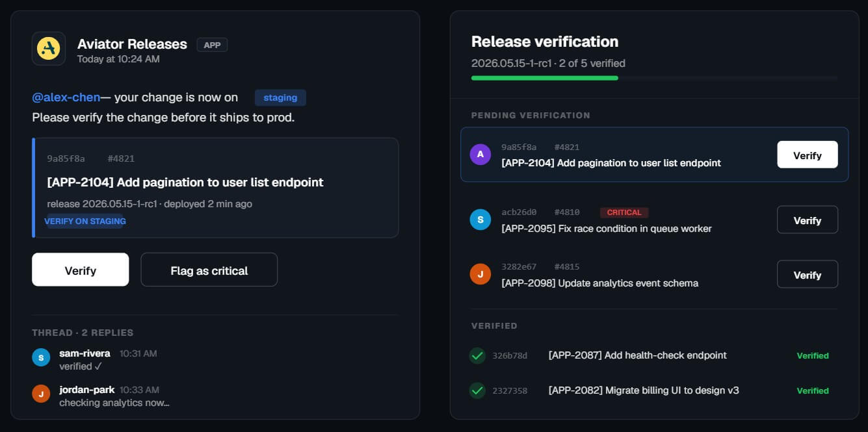Click the Today at 10:24 AM timestamp

tap(118, 59)
